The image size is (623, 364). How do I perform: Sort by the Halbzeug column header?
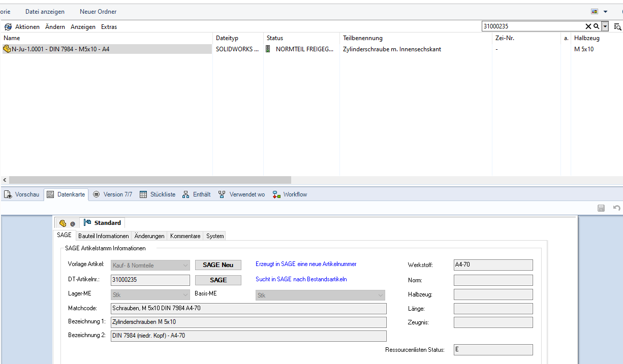(x=597, y=38)
